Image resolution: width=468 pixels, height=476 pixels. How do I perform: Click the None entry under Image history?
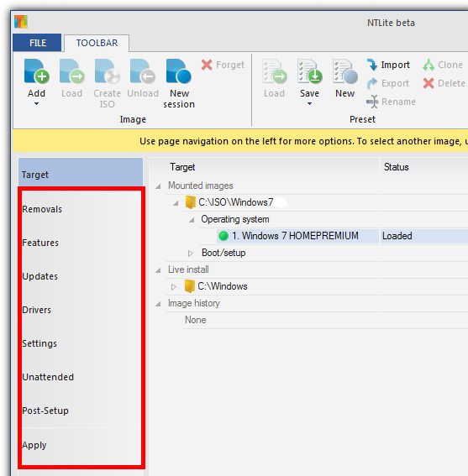coord(196,320)
